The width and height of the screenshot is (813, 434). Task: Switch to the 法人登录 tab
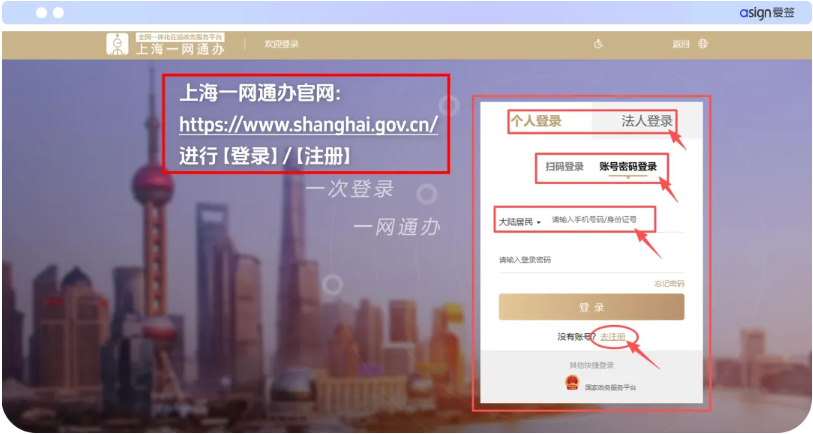click(647, 121)
